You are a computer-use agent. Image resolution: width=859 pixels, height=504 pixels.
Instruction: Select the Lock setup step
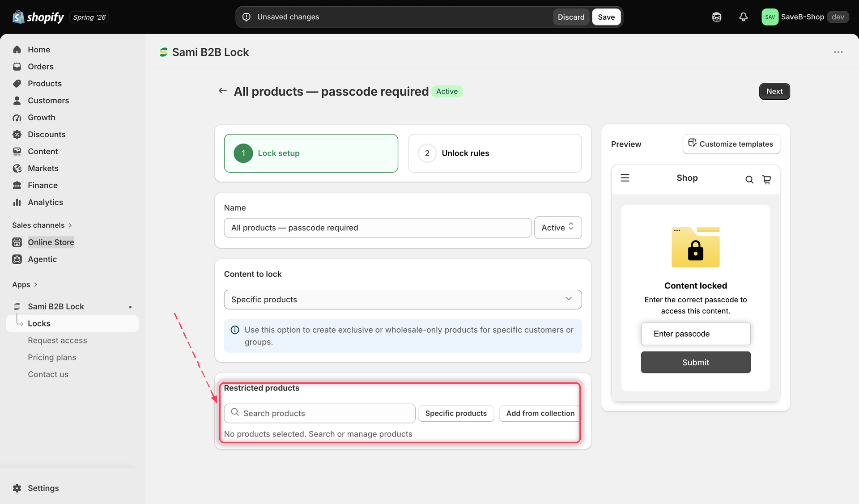pos(311,153)
